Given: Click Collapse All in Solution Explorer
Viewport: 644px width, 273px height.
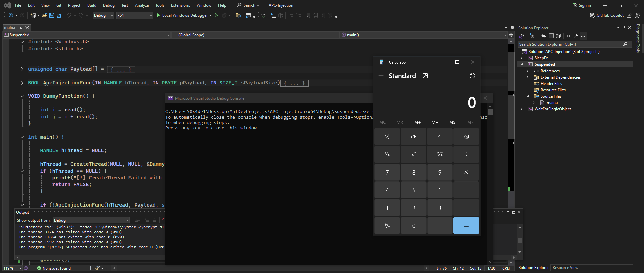Looking at the screenshot, I should [551, 36].
